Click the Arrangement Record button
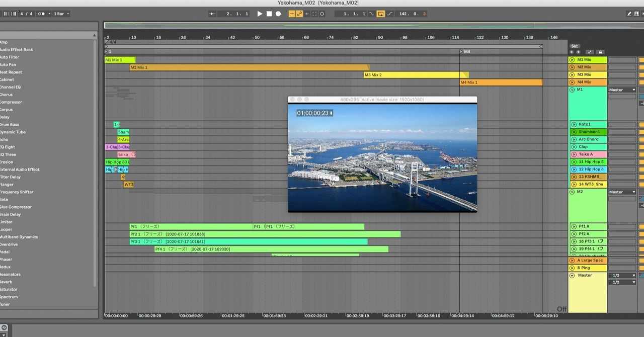This screenshot has width=644, height=337. [x=278, y=14]
